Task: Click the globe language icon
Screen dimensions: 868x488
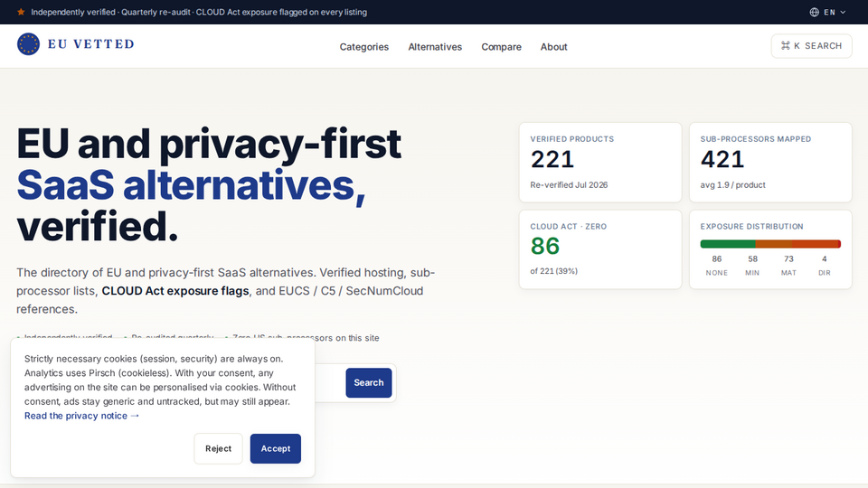Action: point(815,12)
